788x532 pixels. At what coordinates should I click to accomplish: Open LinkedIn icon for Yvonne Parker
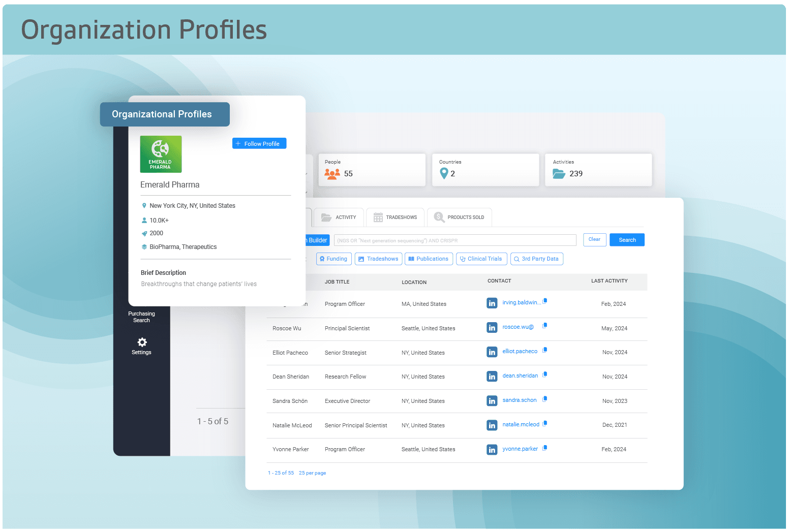pyautogui.click(x=492, y=450)
